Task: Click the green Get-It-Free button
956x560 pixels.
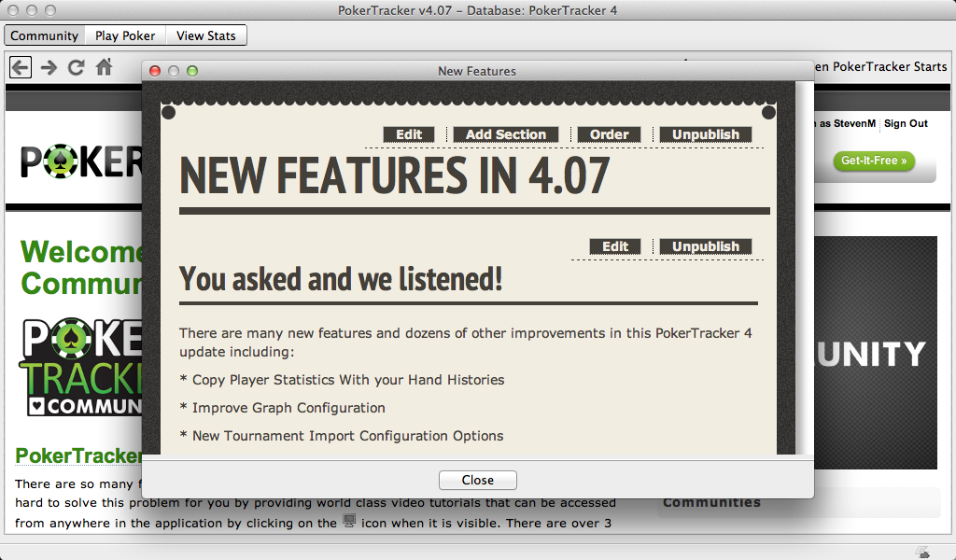Action: coord(874,161)
